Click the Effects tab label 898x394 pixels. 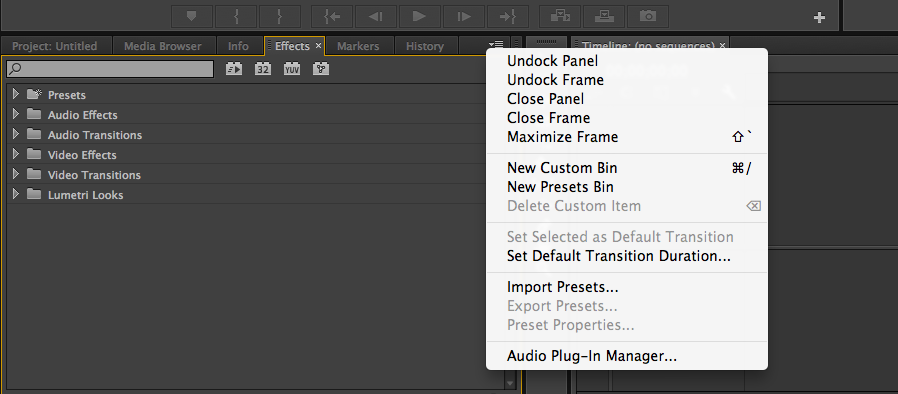[x=292, y=46]
